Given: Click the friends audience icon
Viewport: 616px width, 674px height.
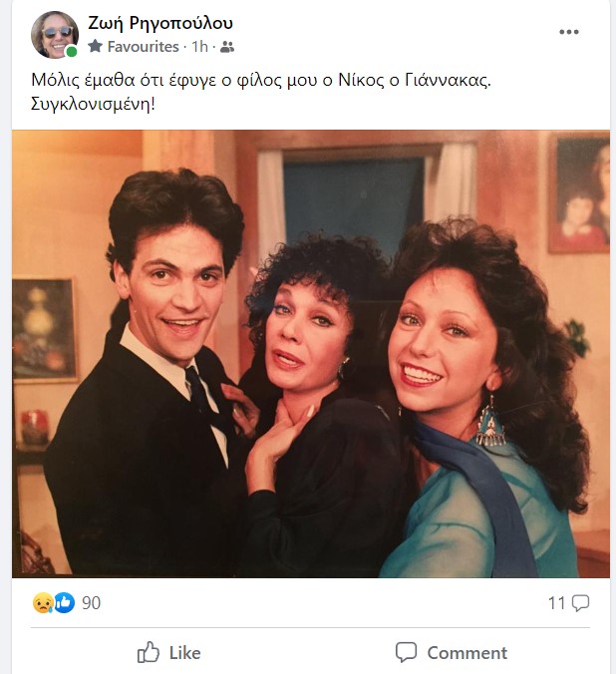Looking at the screenshot, I should click(227, 47).
